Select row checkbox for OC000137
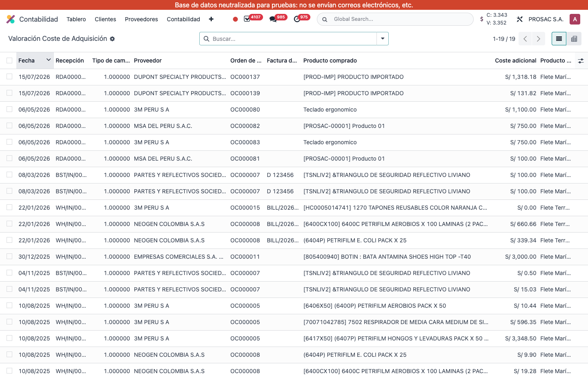The width and height of the screenshot is (588, 376). coord(9,77)
